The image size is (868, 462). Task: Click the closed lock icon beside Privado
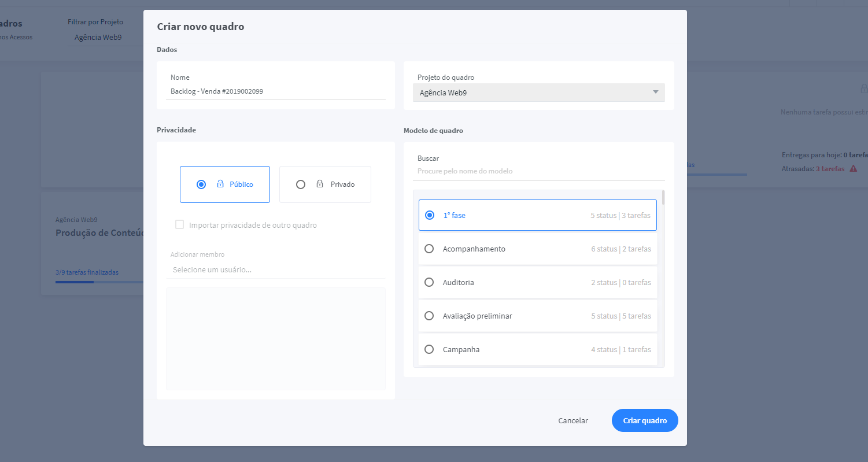pyautogui.click(x=320, y=184)
